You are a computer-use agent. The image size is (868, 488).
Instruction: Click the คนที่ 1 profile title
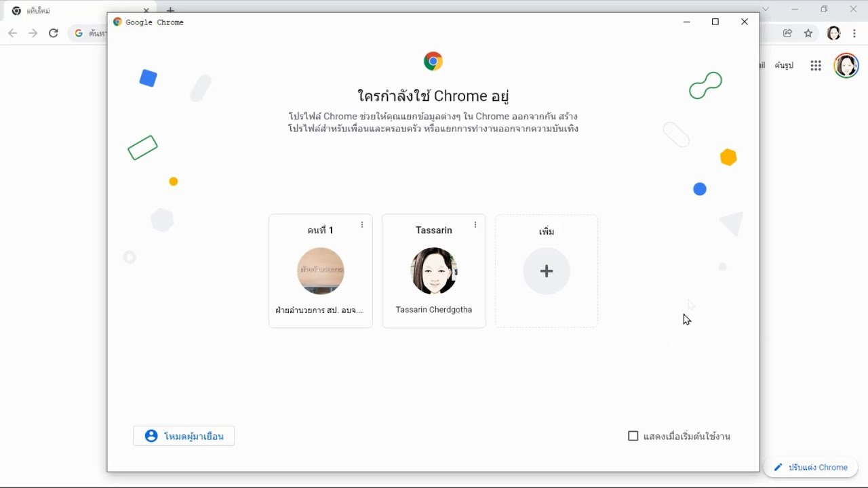tap(321, 230)
